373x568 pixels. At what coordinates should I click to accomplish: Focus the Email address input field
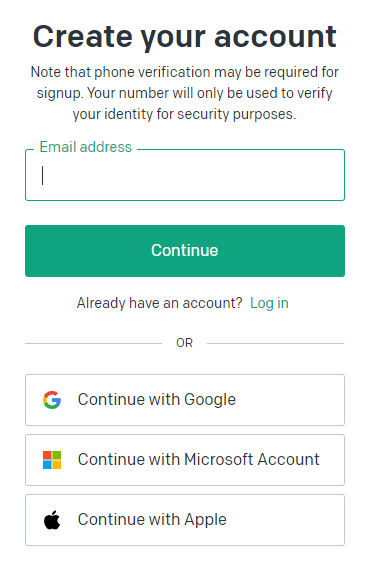pos(185,175)
